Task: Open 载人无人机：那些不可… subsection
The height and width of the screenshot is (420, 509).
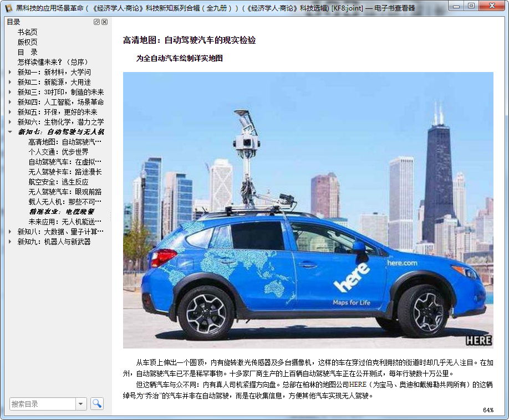Action: coord(65,202)
